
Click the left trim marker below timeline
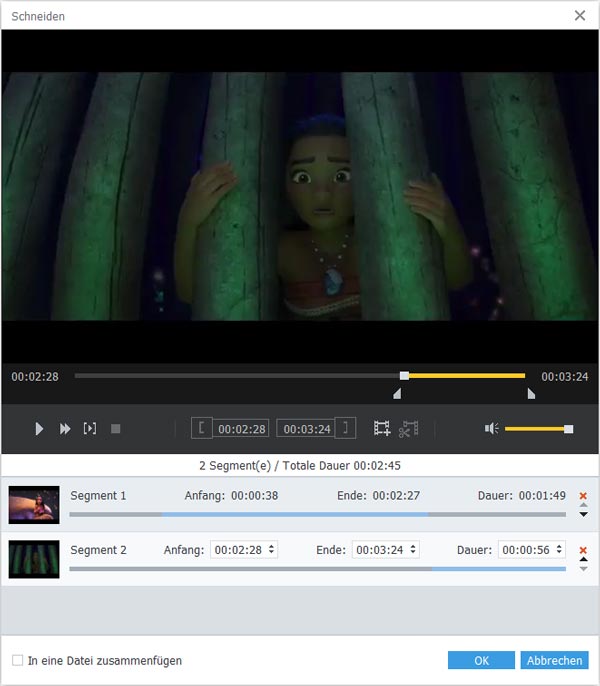click(x=397, y=394)
